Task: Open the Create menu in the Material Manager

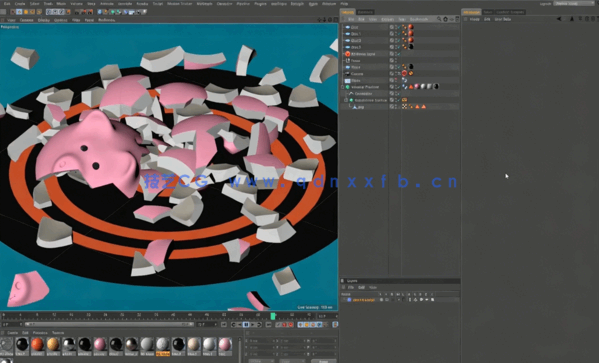Action: [x=12, y=333]
